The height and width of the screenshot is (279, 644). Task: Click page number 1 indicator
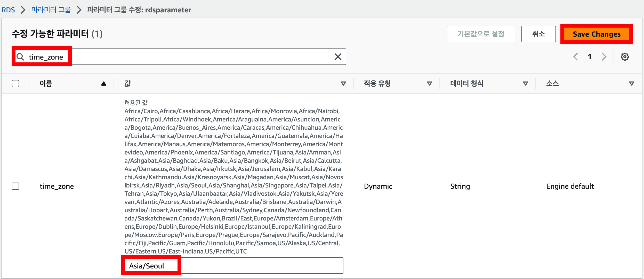click(590, 57)
